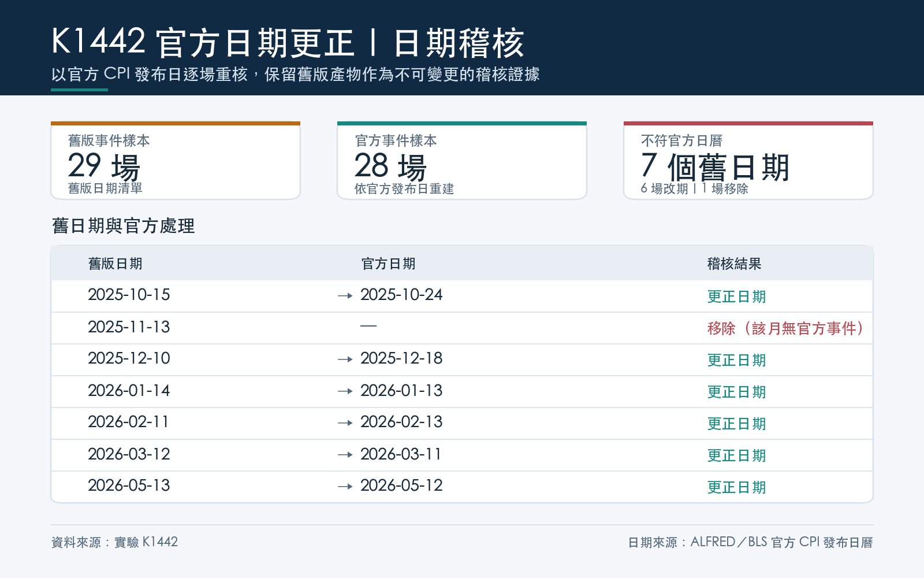Click the 依官方發布日重建 caption
The image size is (924, 578).
click(404, 189)
